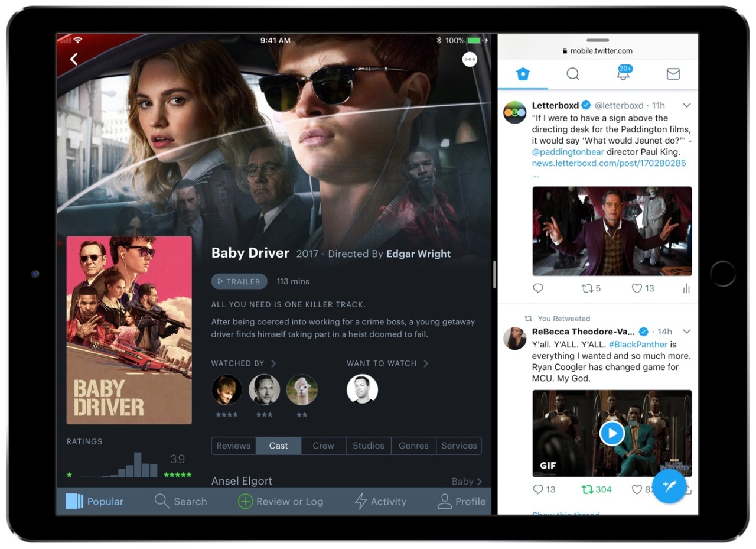This screenshot has height=549, width=756.
Task: Open the Profile tab
Action: [461, 501]
